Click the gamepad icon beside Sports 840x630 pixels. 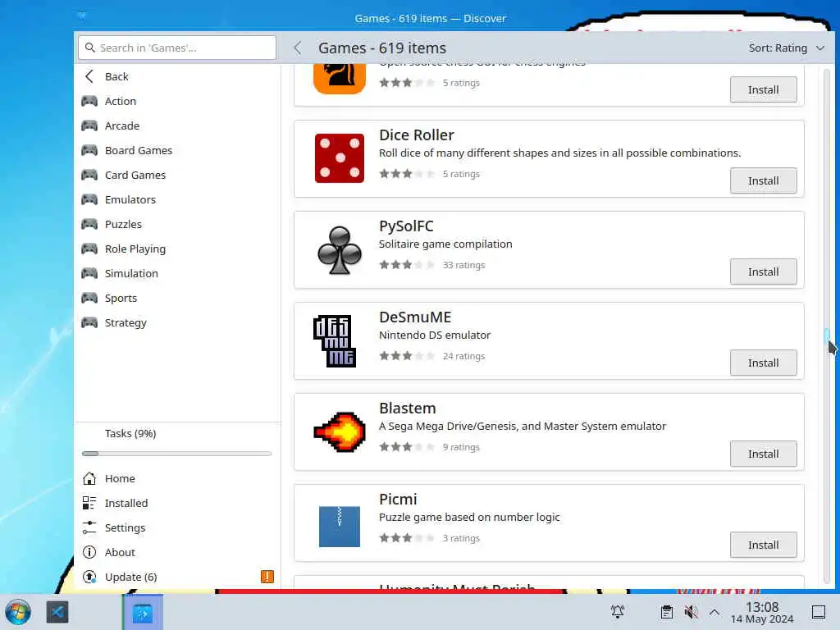tap(89, 299)
